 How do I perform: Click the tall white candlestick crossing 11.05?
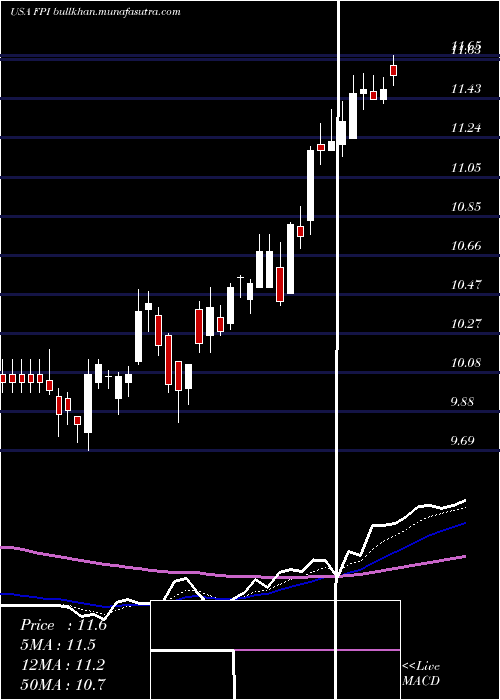coord(310,185)
